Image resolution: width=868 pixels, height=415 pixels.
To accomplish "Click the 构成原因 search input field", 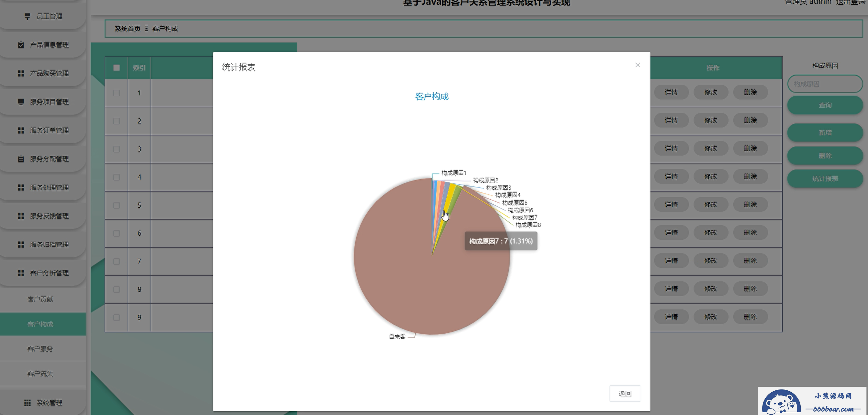I will 825,84.
